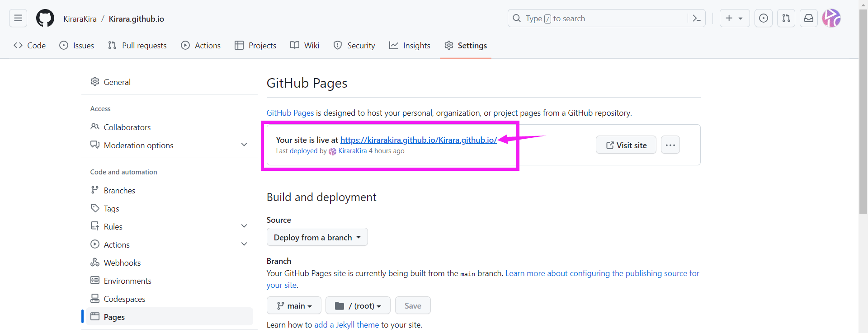Switch to the Wiki tab
The width and height of the screenshot is (868, 333).
pyautogui.click(x=305, y=45)
